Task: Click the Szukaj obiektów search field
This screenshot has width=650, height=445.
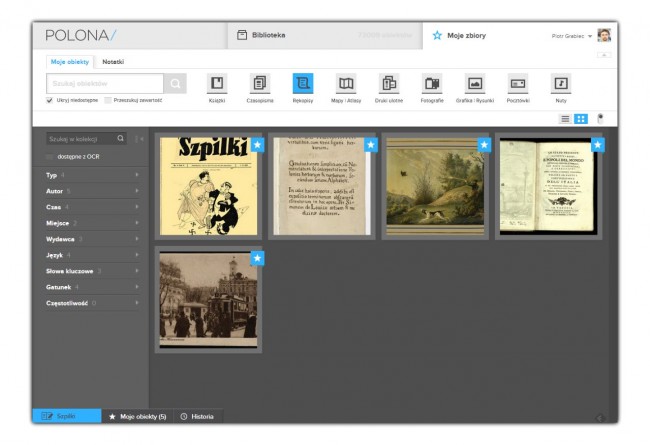Action: (105, 83)
